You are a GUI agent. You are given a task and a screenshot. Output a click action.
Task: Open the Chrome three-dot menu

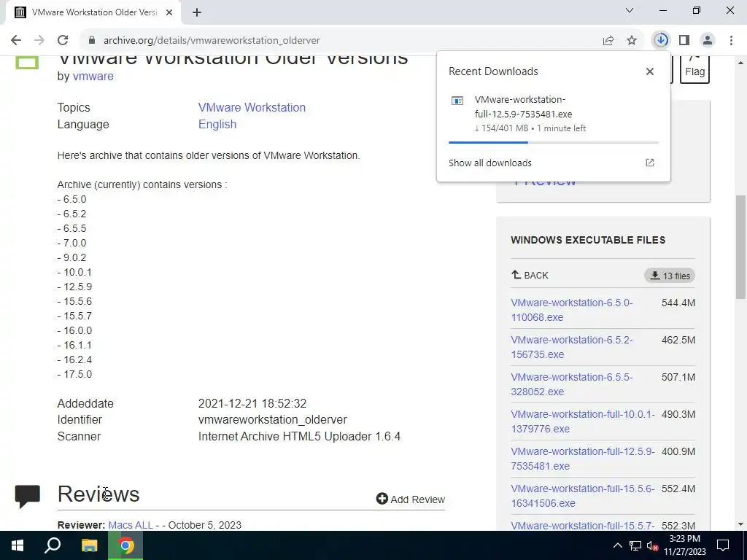pyautogui.click(x=731, y=41)
